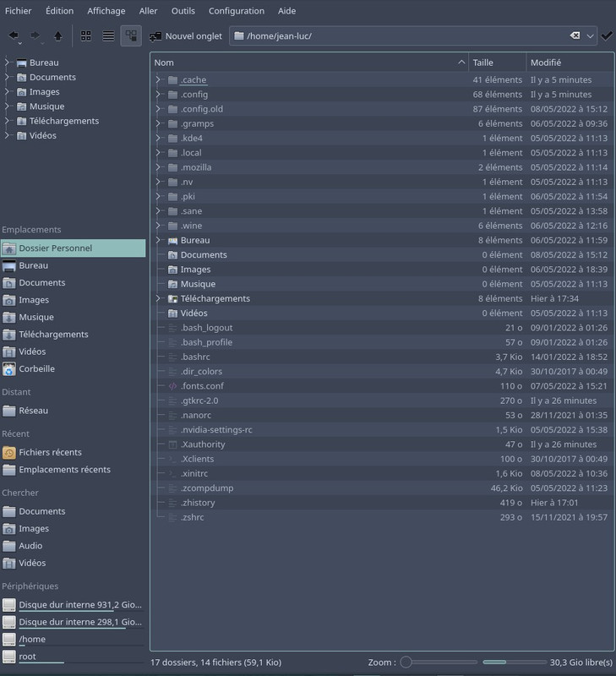Click Musique in the top-left folder tree
616x676 pixels.
tap(47, 106)
